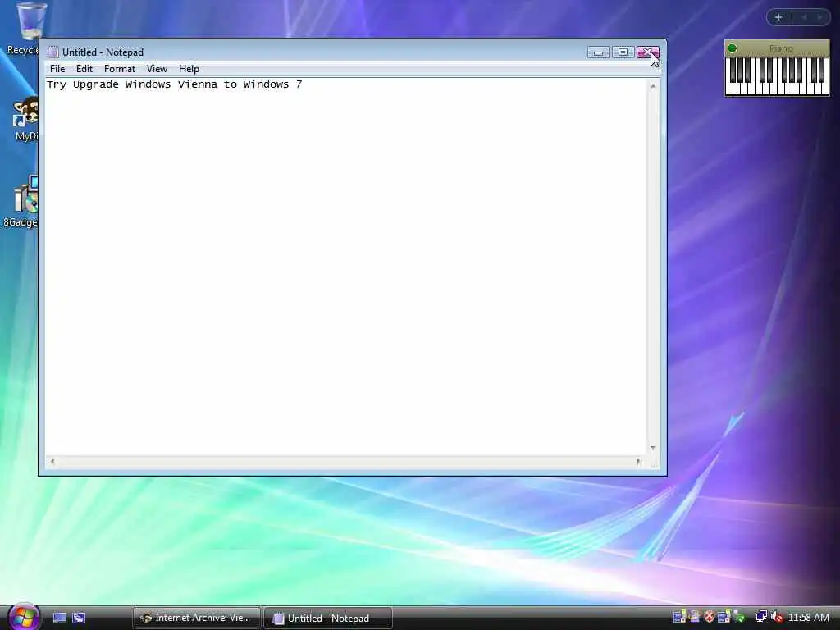This screenshot has height=630, width=840.
Task: Click inside the Notepad text editing area
Action: coord(346,267)
